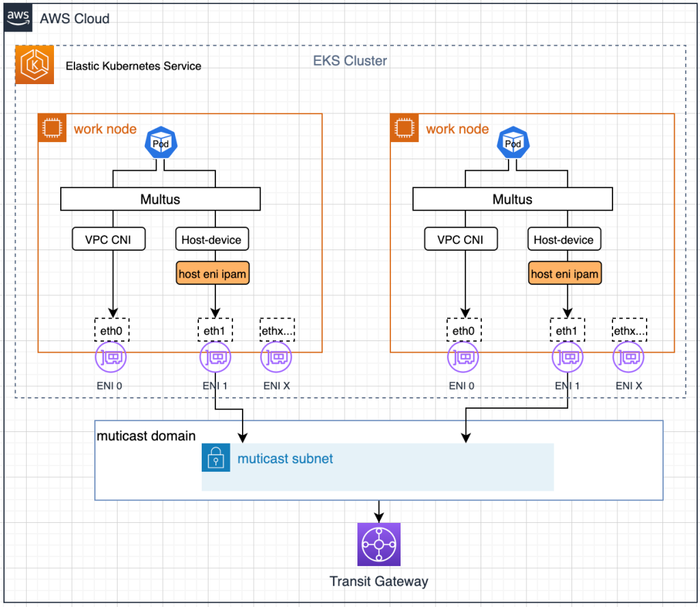
Task: Click the VPC CNI box in left node
Action: coord(109,239)
